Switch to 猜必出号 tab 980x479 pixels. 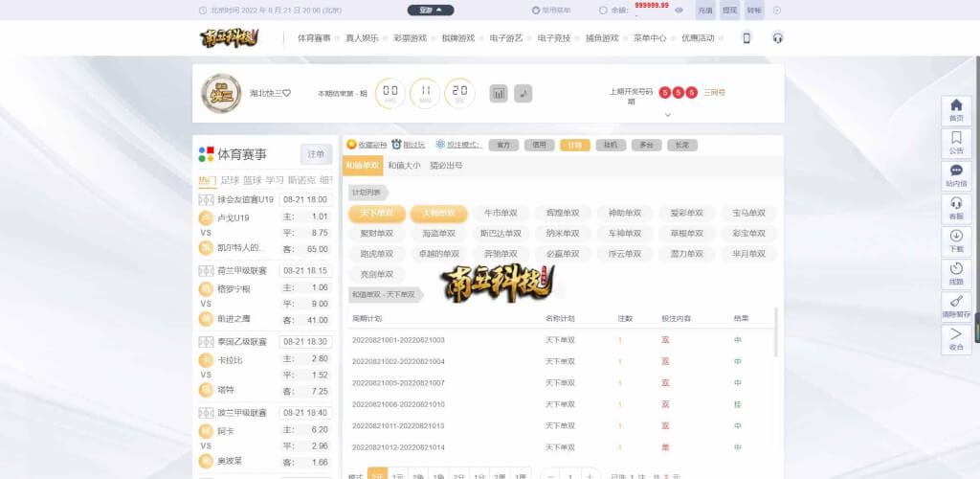point(446,166)
